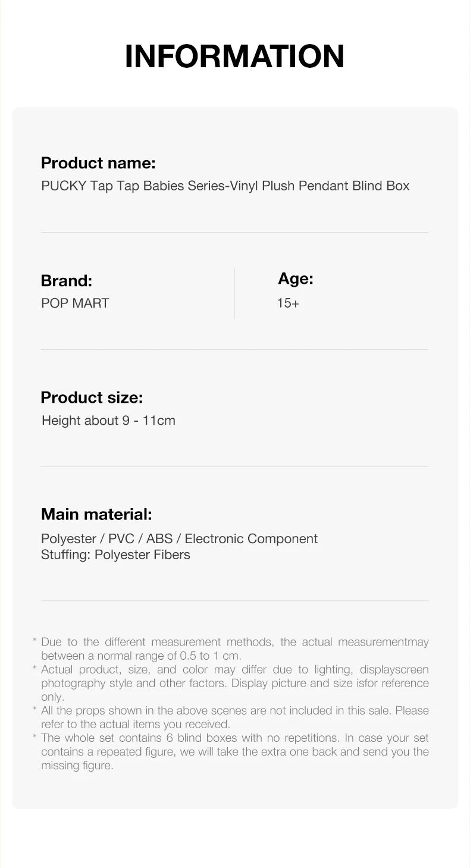The image size is (470, 868).
Task: Click the vertical divider between Brand and Age
Action: pos(235,293)
